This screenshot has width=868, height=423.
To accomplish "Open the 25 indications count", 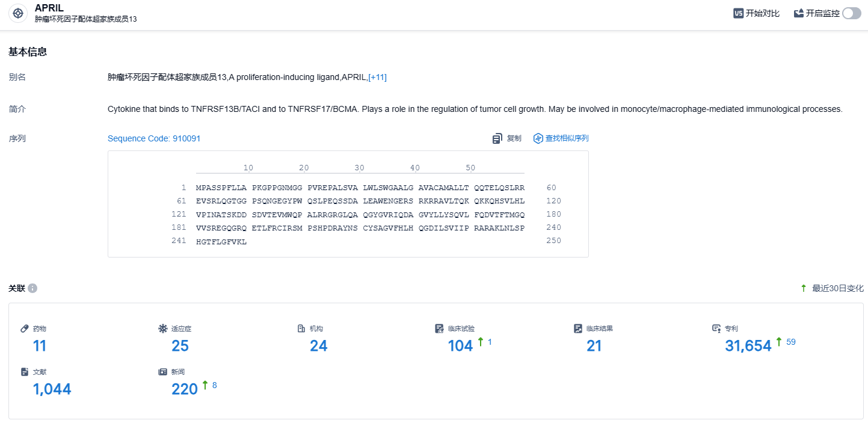I will pos(180,346).
